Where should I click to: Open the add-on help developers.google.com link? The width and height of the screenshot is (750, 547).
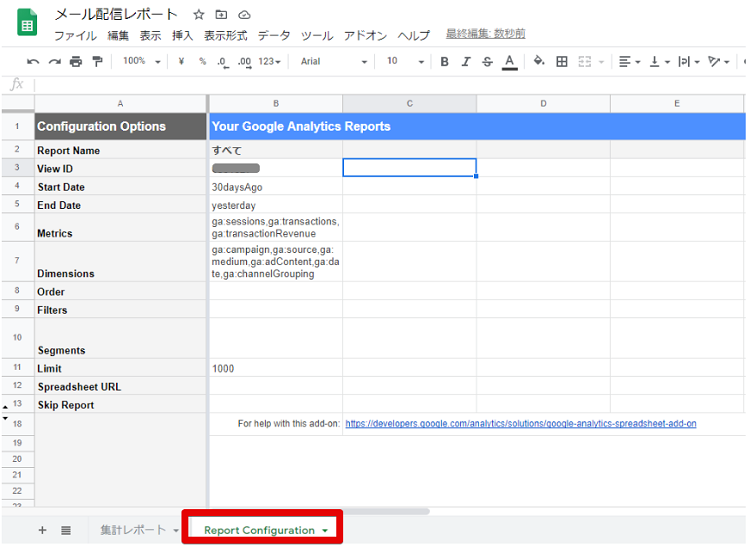tap(521, 424)
